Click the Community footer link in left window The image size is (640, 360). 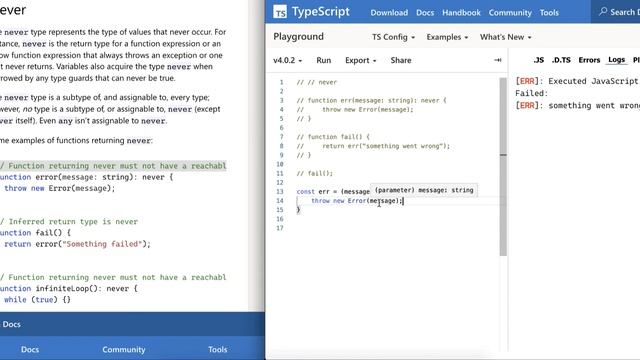point(124,349)
